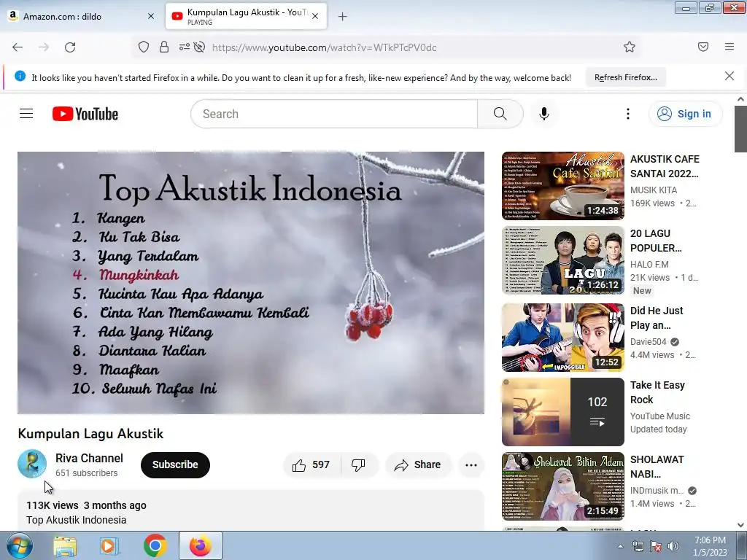Reload the page in Firefox
Image resolution: width=747 pixels, height=560 pixels.
(x=70, y=47)
